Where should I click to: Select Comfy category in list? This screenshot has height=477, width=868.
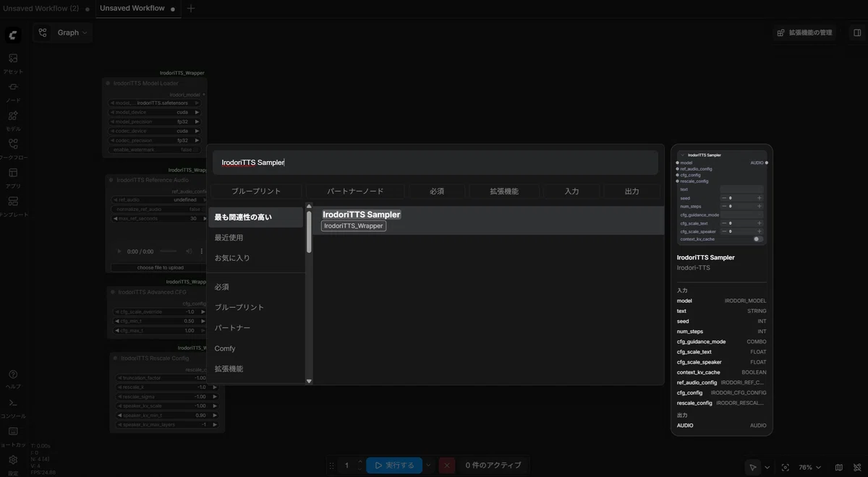[x=255, y=348]
